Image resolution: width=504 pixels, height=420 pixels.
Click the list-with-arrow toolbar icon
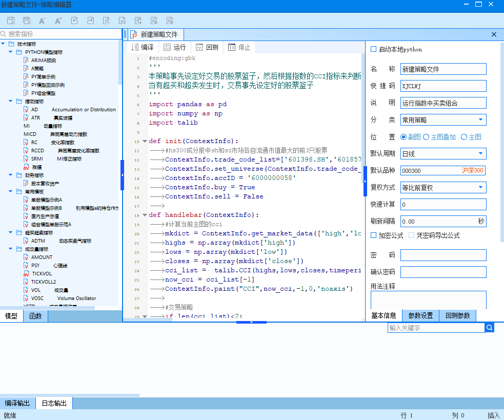click(x=138, y=21)
